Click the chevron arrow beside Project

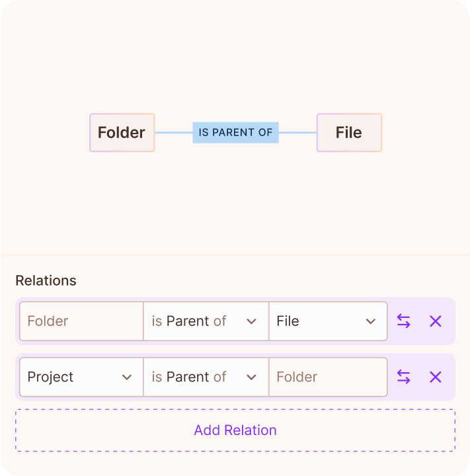[x=127, y=377]
